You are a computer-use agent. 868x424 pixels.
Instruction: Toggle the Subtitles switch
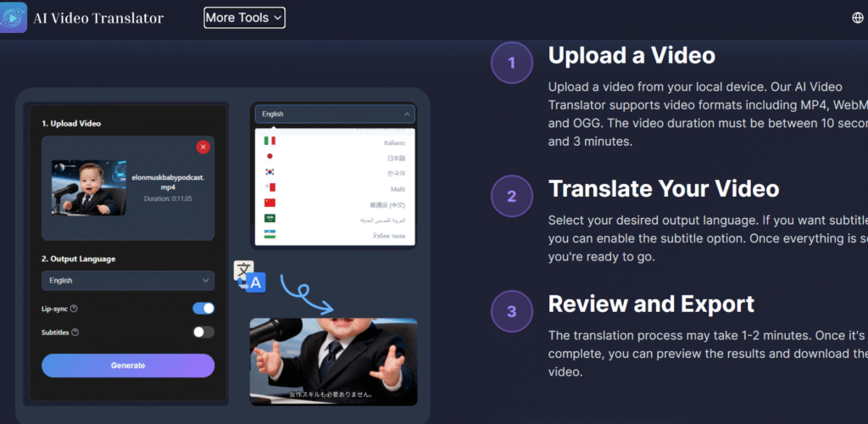[203, 332]
